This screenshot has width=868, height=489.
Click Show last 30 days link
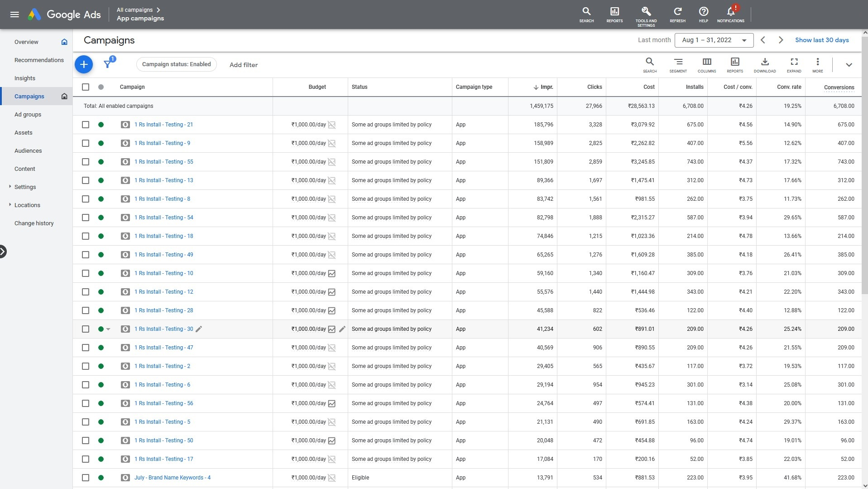click(x=822, y=40)
